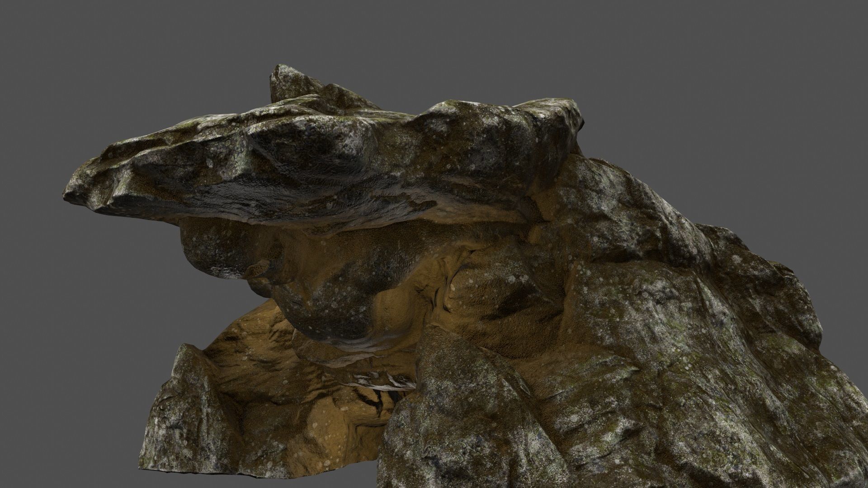Screen dimensions: 868x488
Task: Select the rock model in the viewport
Action: click(466, 276)
